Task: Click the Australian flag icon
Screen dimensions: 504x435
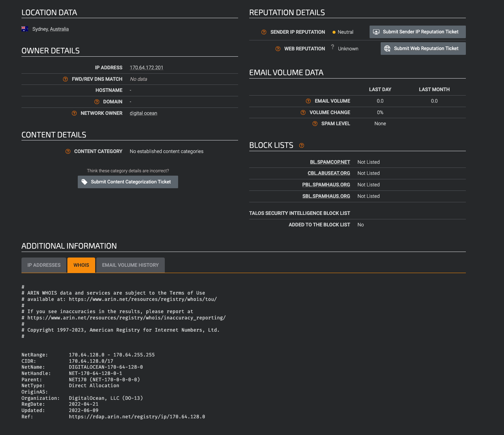Action: (x=25, y=29)
